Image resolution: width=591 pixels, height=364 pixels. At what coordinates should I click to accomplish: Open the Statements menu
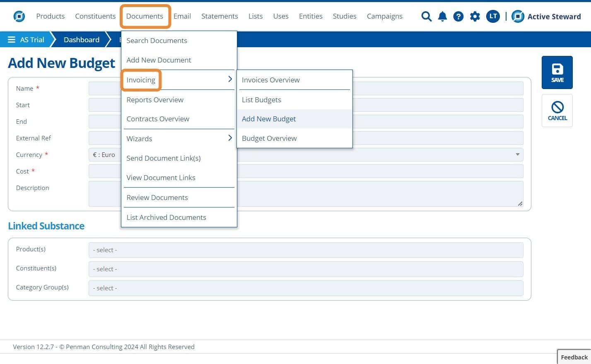point(220,16)
